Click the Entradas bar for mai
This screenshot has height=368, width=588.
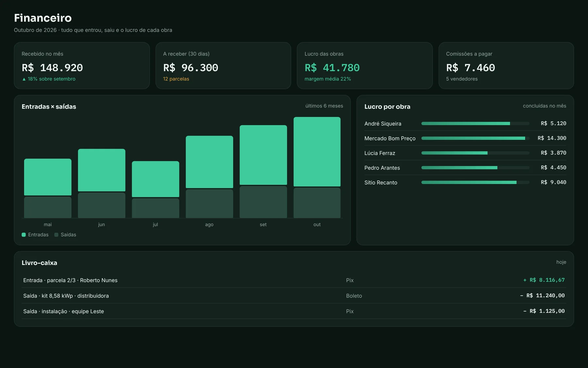(48, 177)
